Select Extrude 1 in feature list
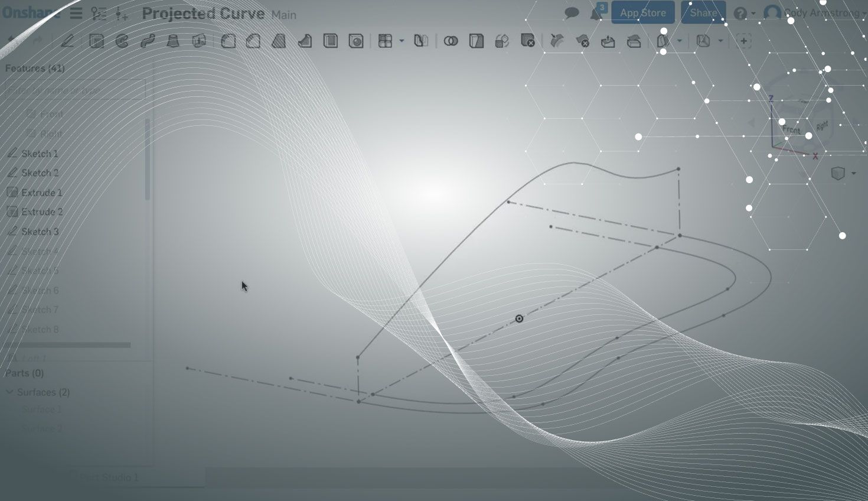This screenshot has width=868, height=501. (41, 193)
